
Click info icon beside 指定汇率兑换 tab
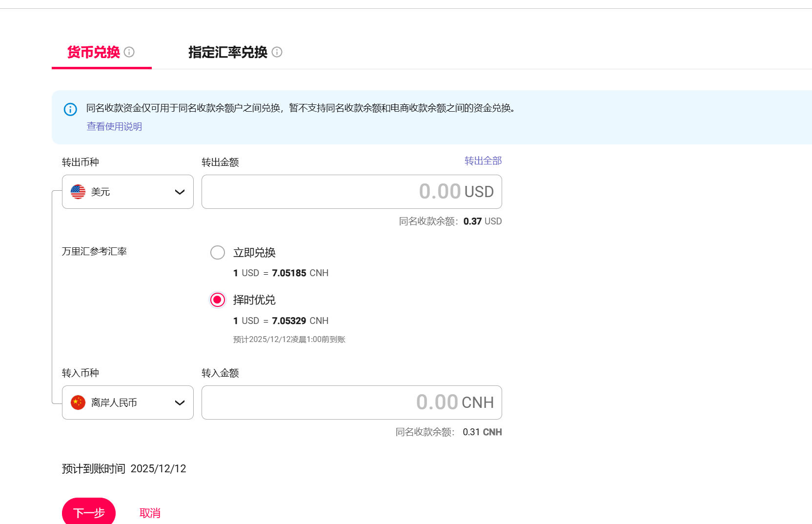click(x=277, y=52)
